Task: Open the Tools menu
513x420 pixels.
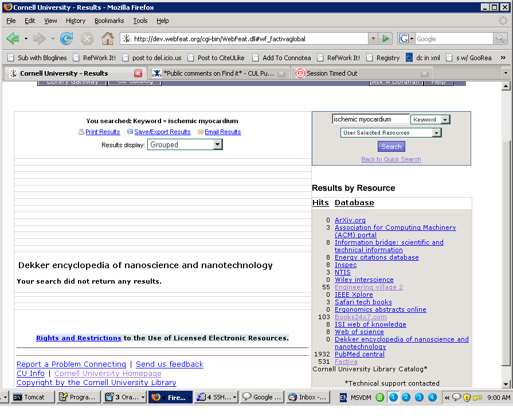Action: [140, 21]
